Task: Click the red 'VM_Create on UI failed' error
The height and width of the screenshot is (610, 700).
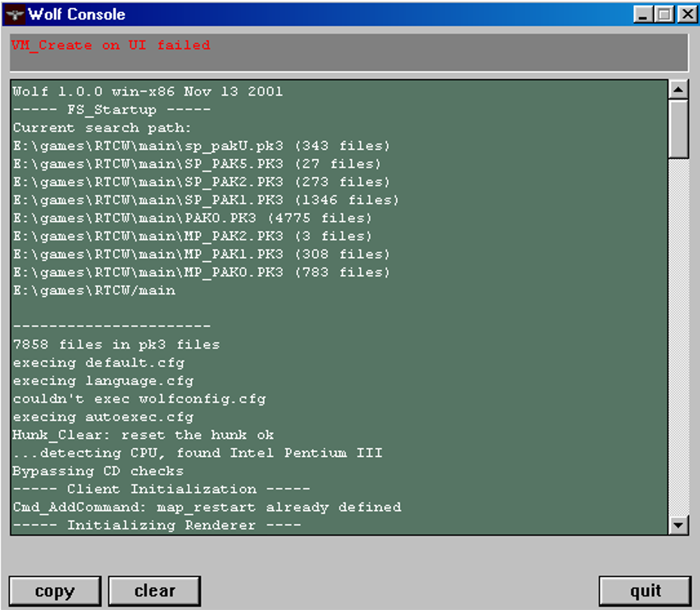Action: pos(111,45)
